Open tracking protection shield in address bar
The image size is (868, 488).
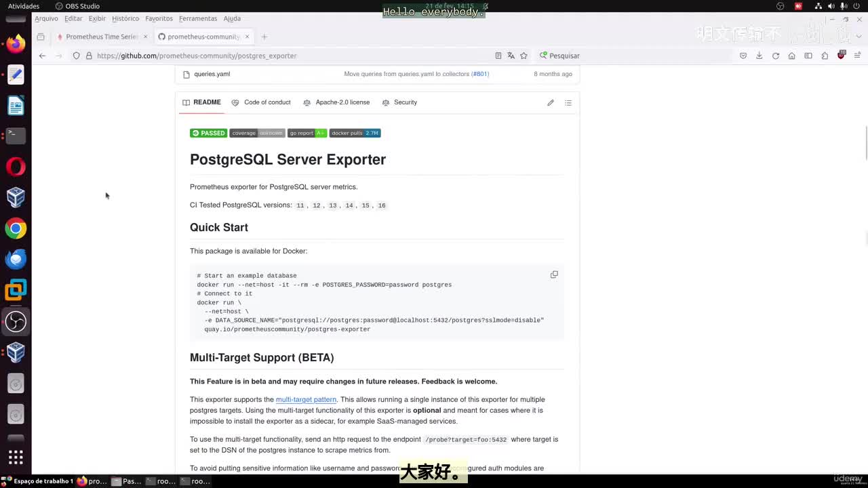pos(76,56)
